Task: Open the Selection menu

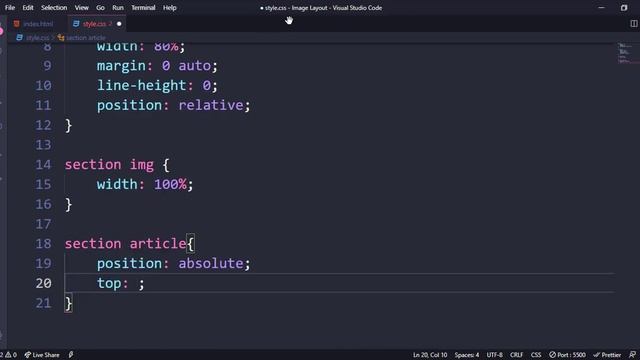Action: (x=54, y=8)
